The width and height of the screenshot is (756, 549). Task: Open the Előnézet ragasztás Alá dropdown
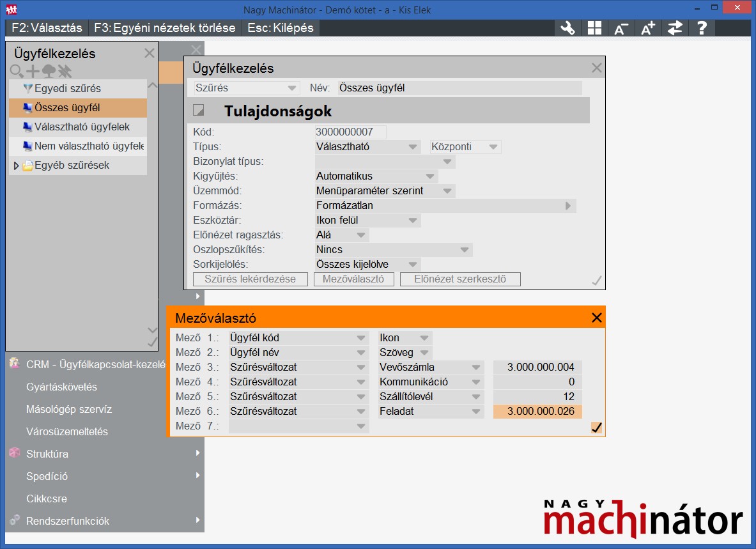coord(361,235)
